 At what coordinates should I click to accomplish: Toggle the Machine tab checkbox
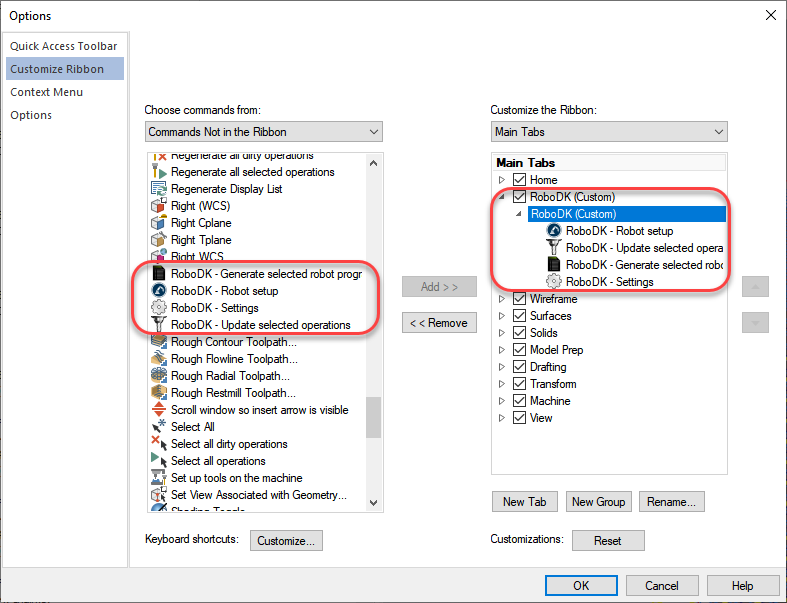[x=519, y=401]
